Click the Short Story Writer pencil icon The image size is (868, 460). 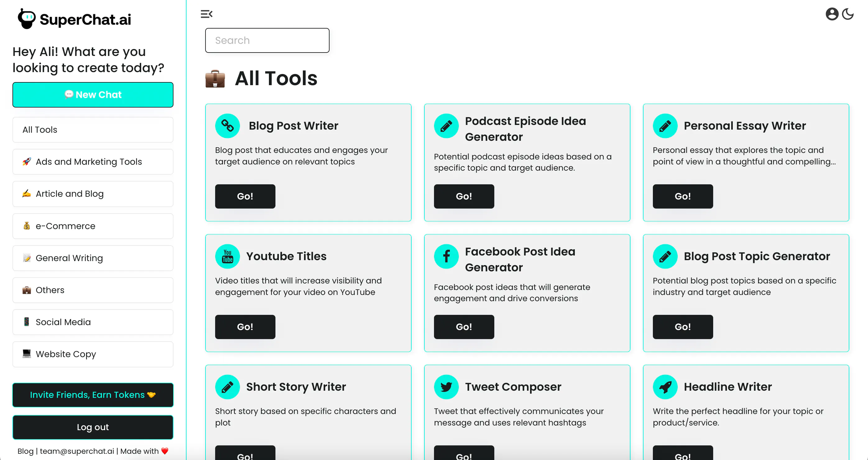[x=228, y=387]
